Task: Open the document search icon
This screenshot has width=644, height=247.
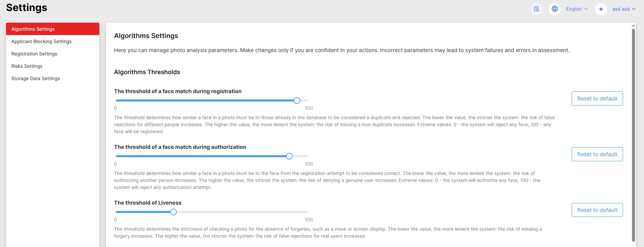Action: tap(536, 9)
